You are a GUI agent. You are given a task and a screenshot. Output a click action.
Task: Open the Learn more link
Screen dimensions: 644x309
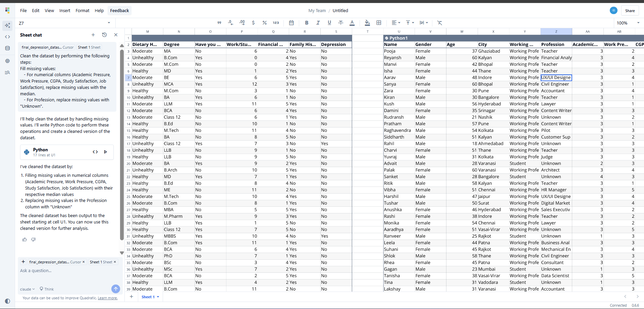coord(108,298)
